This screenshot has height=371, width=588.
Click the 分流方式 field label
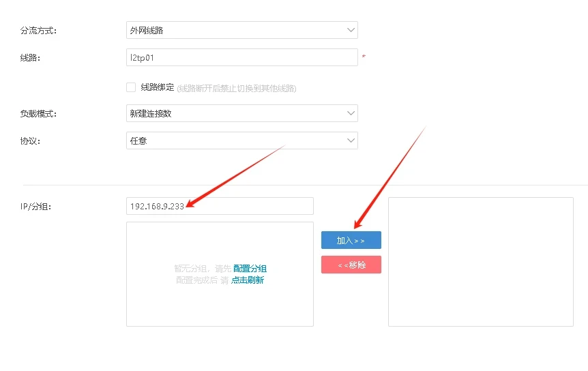point(39,31)
